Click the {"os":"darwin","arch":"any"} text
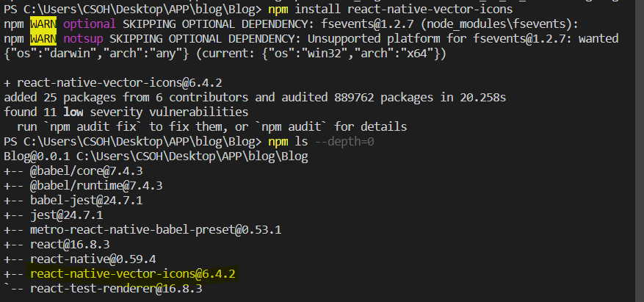This screenshot has height=302, width=644. coord(96,54)
